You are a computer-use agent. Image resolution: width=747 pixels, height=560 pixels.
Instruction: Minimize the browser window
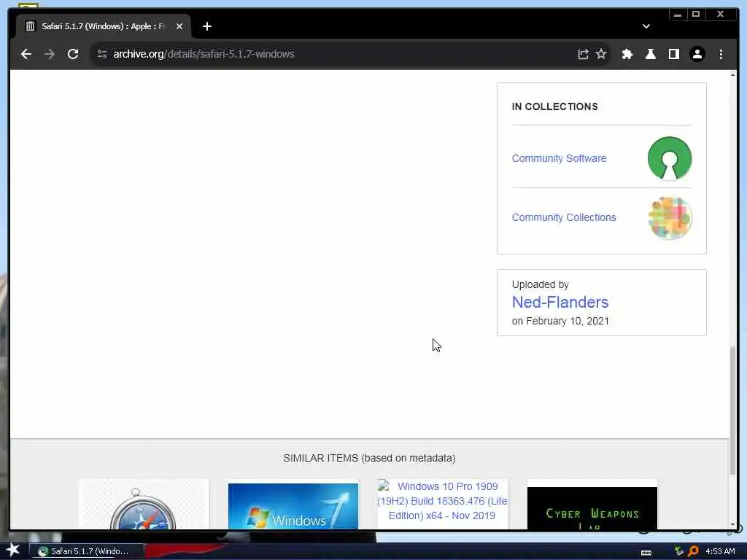pyautogui.click(x=678, y=15)
